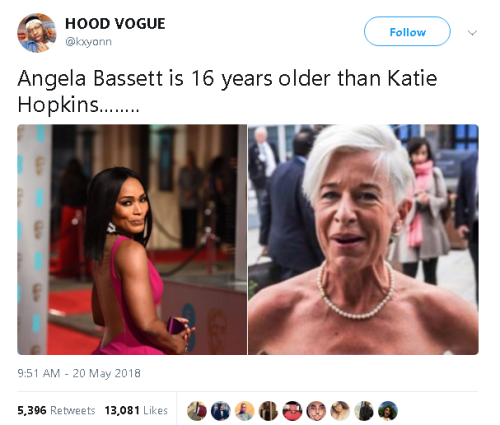Open first liker avatar with maroon object
The width and height of the screenshot is (500, 425).
pyautogui.click(x=196, y=411)
